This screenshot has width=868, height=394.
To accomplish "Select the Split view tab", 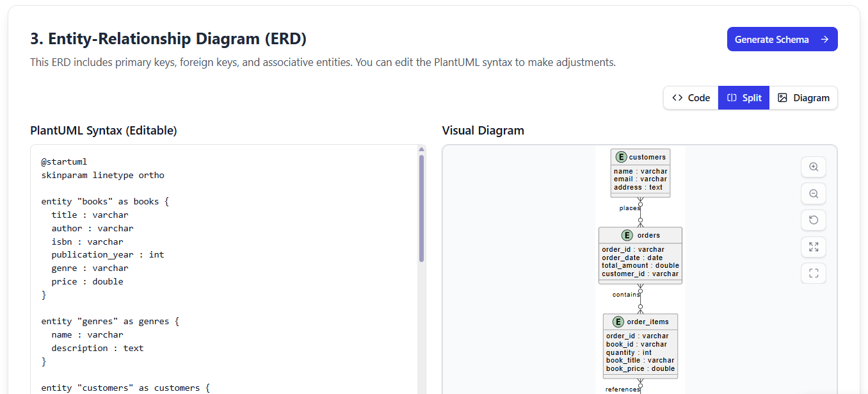I will coord(744,98).
